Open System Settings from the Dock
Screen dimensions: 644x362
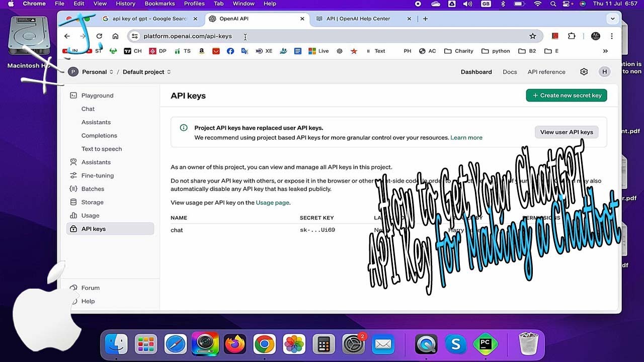tap(353, 344)
